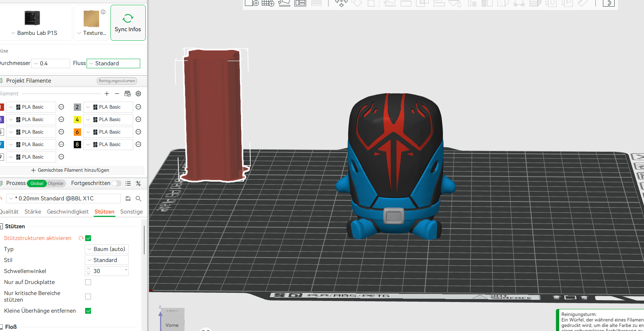Switch to the Qualität tab
Screen dimensions: 644x331
click(9, 212)
